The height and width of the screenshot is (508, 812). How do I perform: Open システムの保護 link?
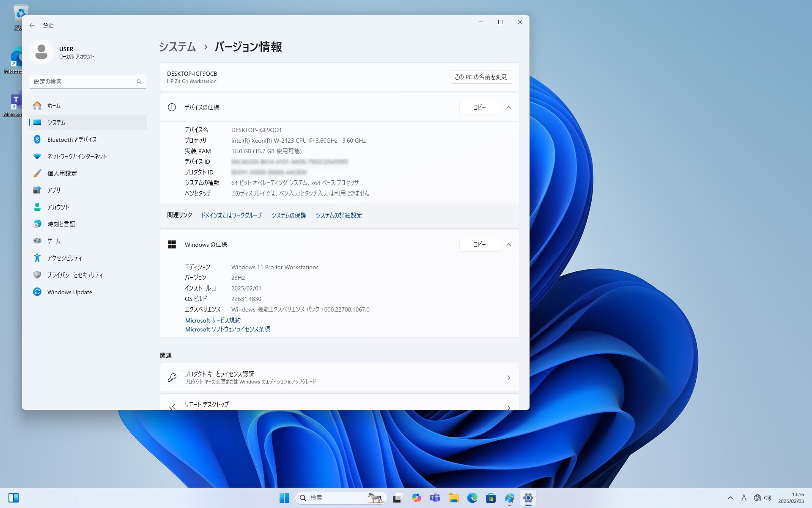click(289, 215)
